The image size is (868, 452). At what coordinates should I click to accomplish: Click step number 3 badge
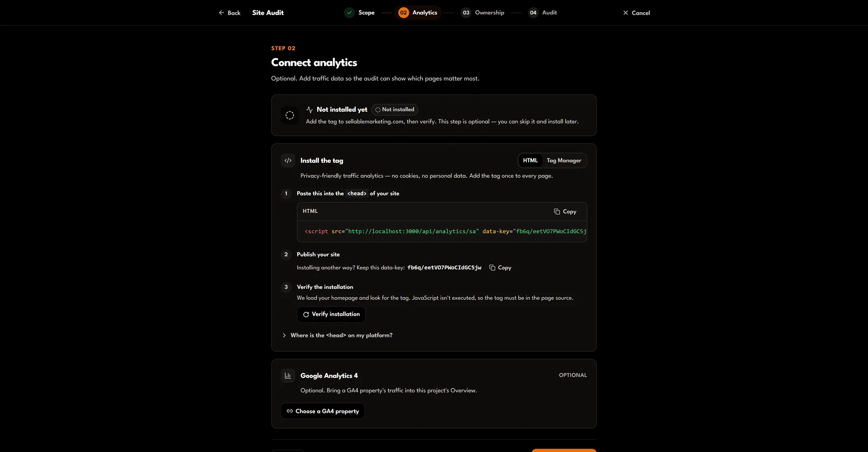coord(286,287)
